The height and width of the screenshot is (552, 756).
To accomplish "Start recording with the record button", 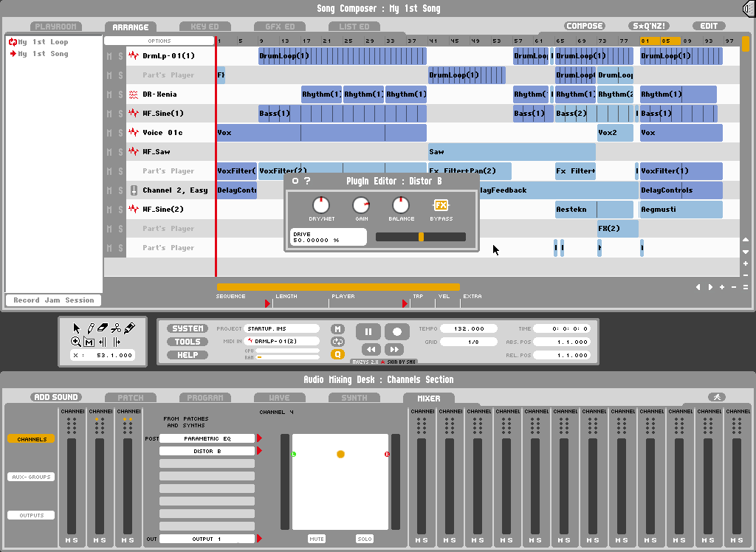I will click(x=396, y=331).
